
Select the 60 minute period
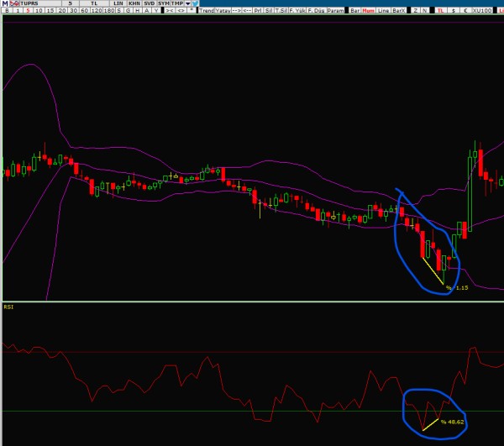point(85,11)
